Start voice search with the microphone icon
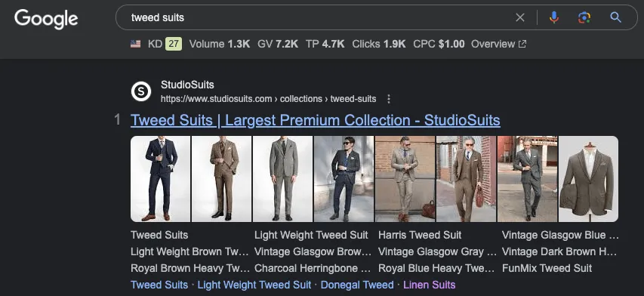Viewport: 644px width, 296px height. (x=554, y=17)
